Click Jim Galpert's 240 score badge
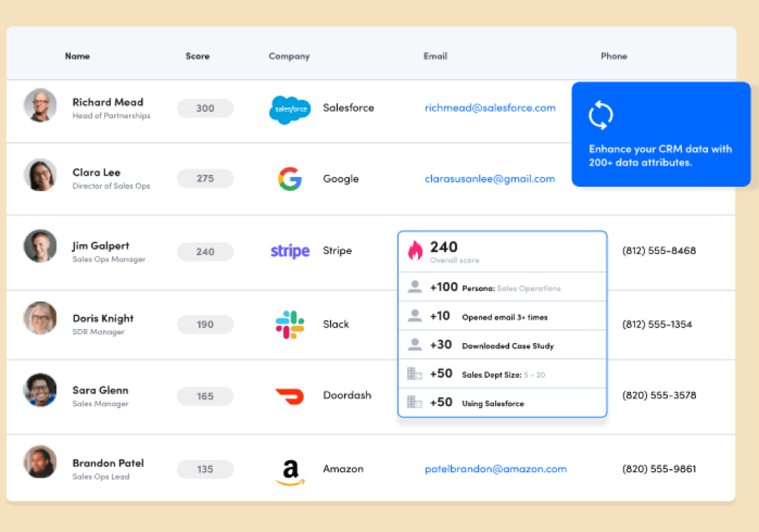 205,252
